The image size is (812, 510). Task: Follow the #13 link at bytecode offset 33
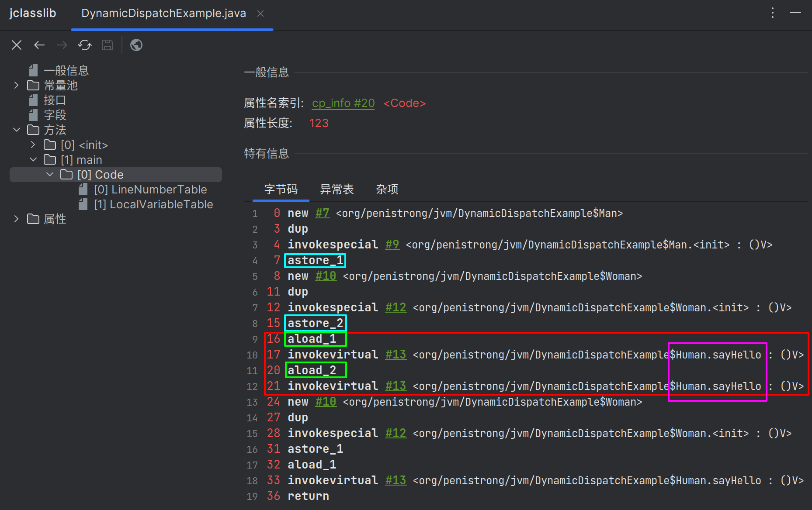click(x=396, y=480)
